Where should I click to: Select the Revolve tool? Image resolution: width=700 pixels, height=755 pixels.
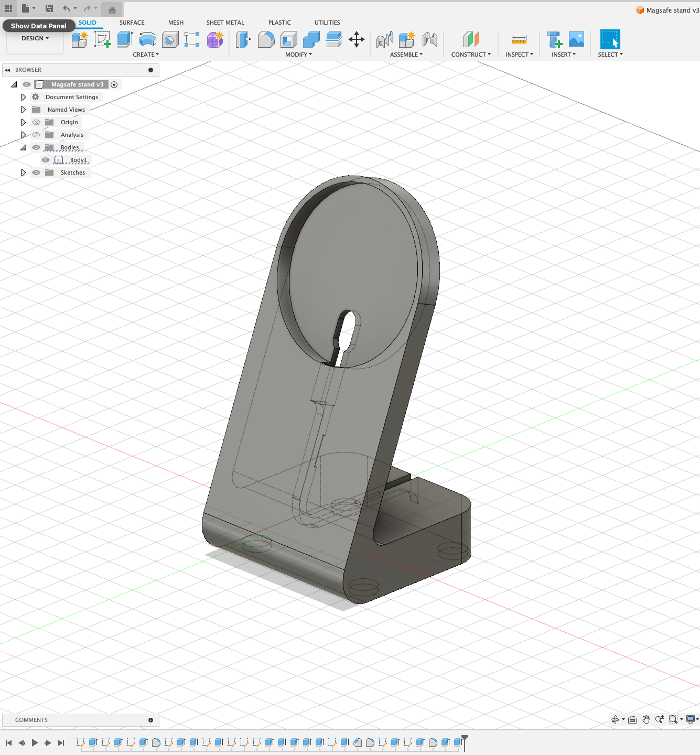[x=148, y=39]
